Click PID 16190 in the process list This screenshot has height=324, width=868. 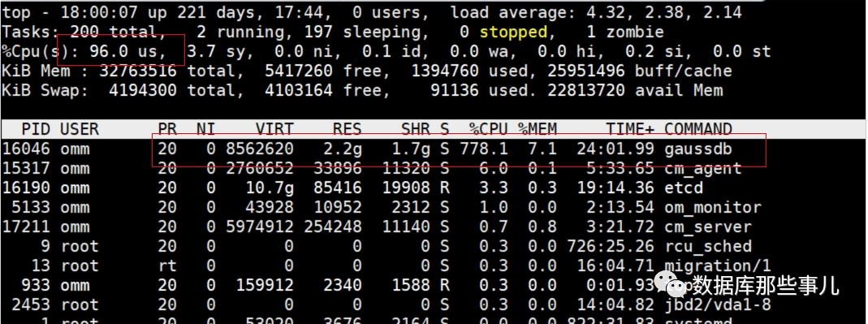coord(26,188)
